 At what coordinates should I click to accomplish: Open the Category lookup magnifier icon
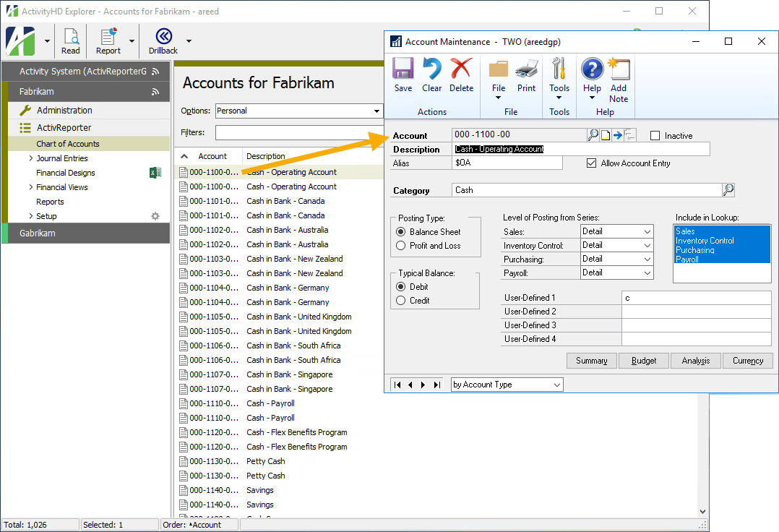pyautogui.click(x=728, y=190)
